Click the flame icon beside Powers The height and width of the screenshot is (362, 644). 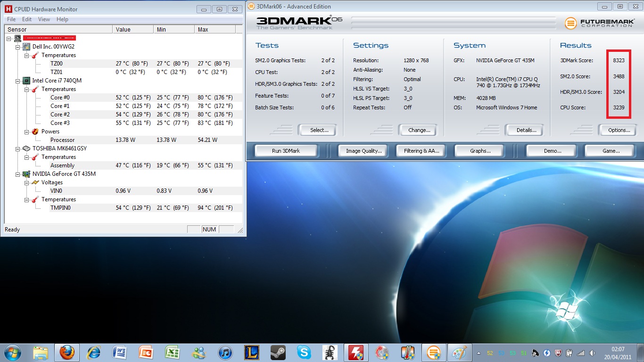[x=35, y=132]
